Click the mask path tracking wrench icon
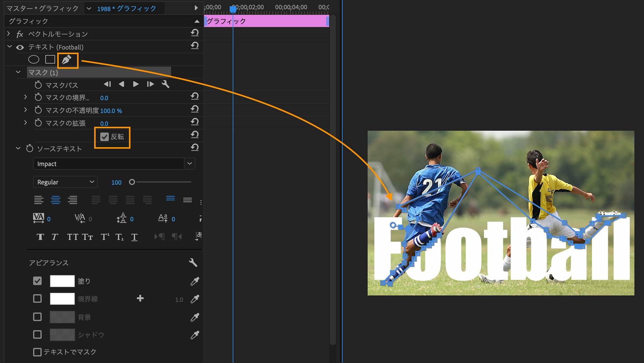Viewport: 644px width, 363px height. coord(165,84)
